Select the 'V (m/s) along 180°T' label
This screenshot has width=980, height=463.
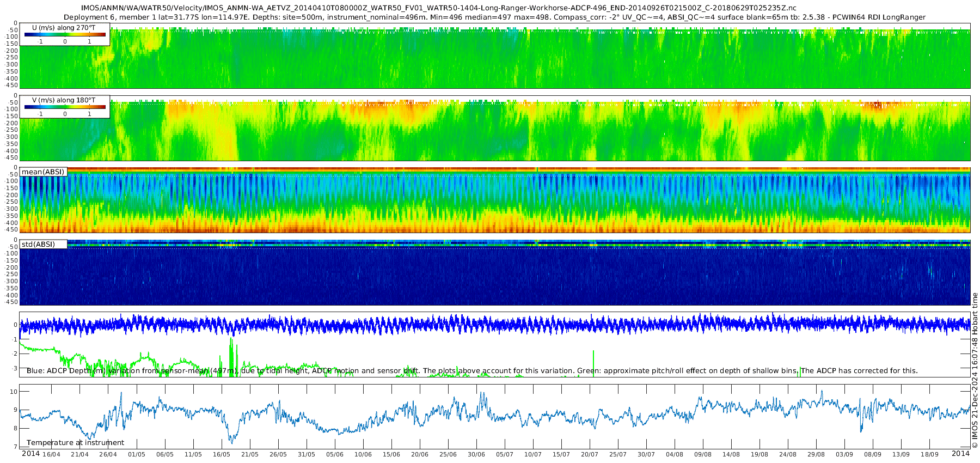[x=63, y=100]
